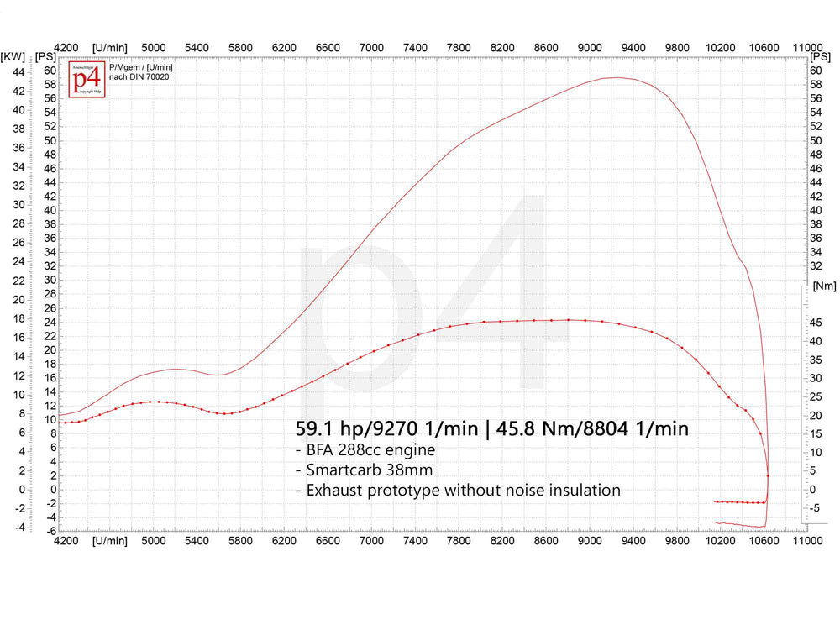Click the [PS] label on the left axis
This screenshot has width=840, height=630.
pyautogui.click(x=45, y=56)
